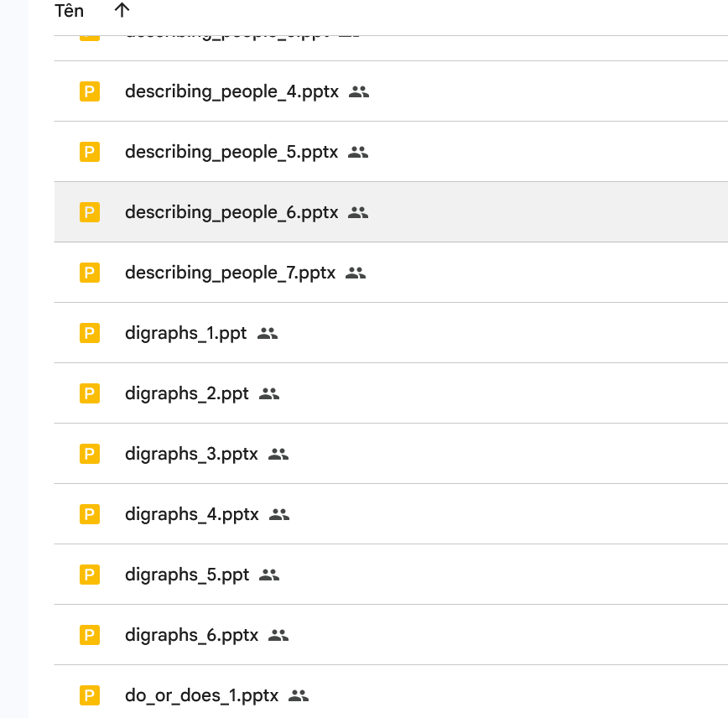Screen dimensions: 728x718
Task: Click the shared icon next to digraphs_2.ppt
Action: (x=269, y=393)
